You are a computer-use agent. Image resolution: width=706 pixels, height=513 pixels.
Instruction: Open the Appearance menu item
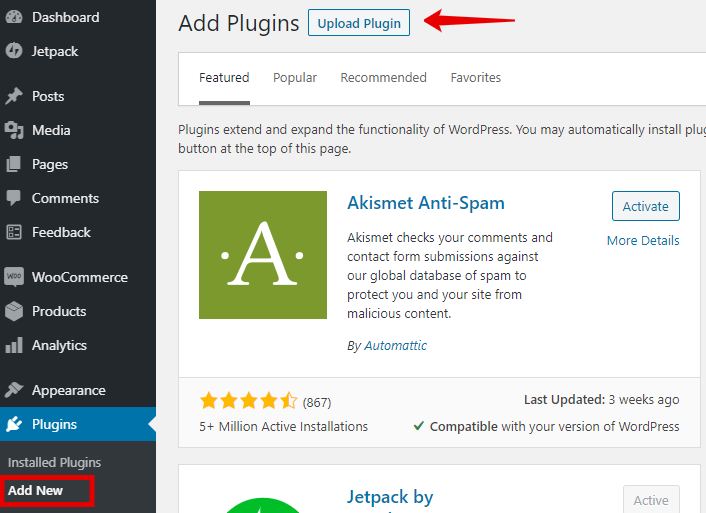pyautogui.click(x=69, y=390)
